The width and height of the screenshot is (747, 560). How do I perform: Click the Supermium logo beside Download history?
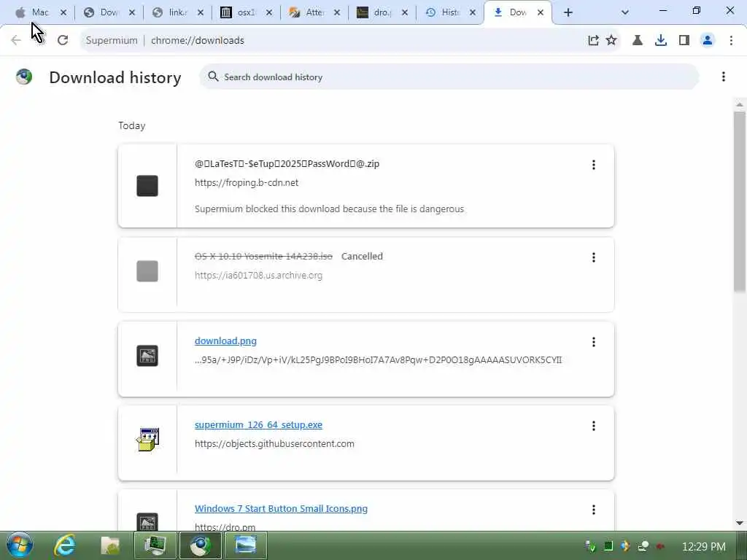(24, 77)
